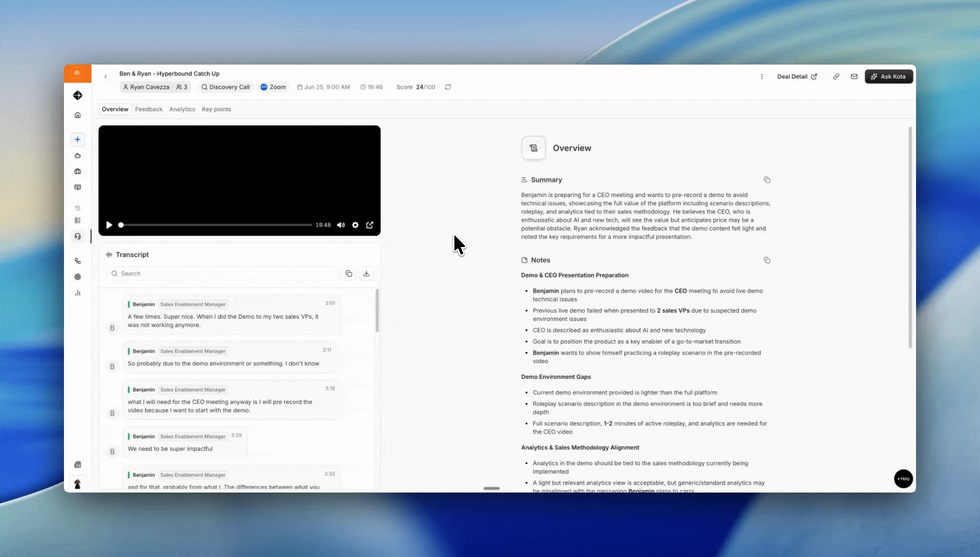Mute the video volume
Viewport: 980px width, 557px height.
[x=341, y=225]
